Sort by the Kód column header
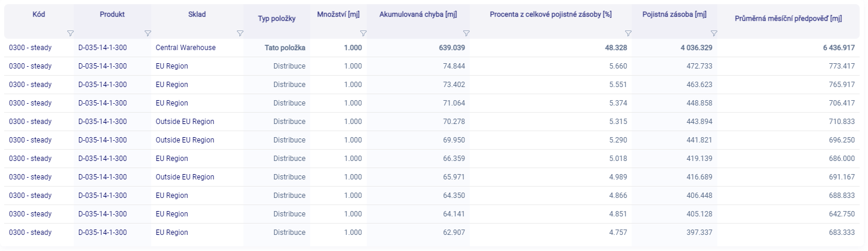The height and width of the screenshot is (251, 868). 39,14
